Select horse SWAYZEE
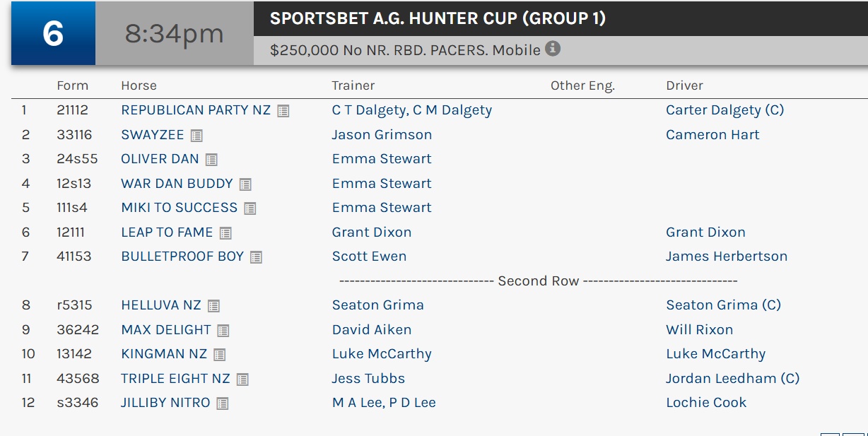868x436 pixels. (153, 135)
